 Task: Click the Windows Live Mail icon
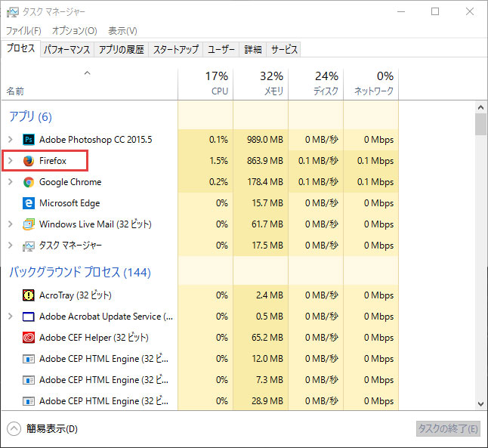29,224
